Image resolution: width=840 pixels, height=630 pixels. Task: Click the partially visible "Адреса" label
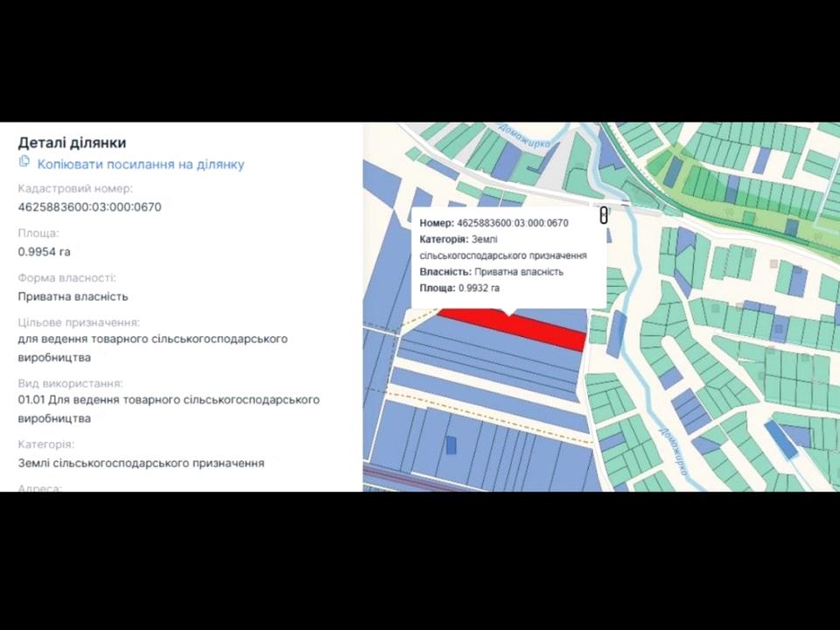[x=39, y=487]
